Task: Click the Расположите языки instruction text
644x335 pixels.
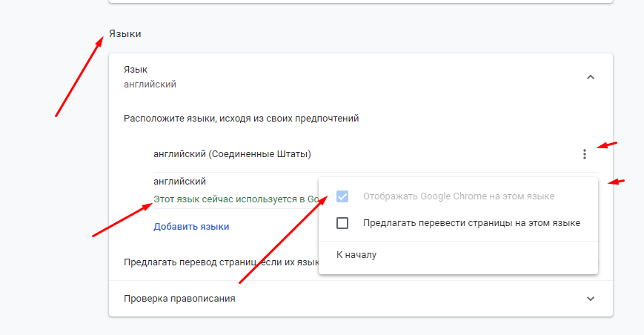Action: (x=242, y=118)
